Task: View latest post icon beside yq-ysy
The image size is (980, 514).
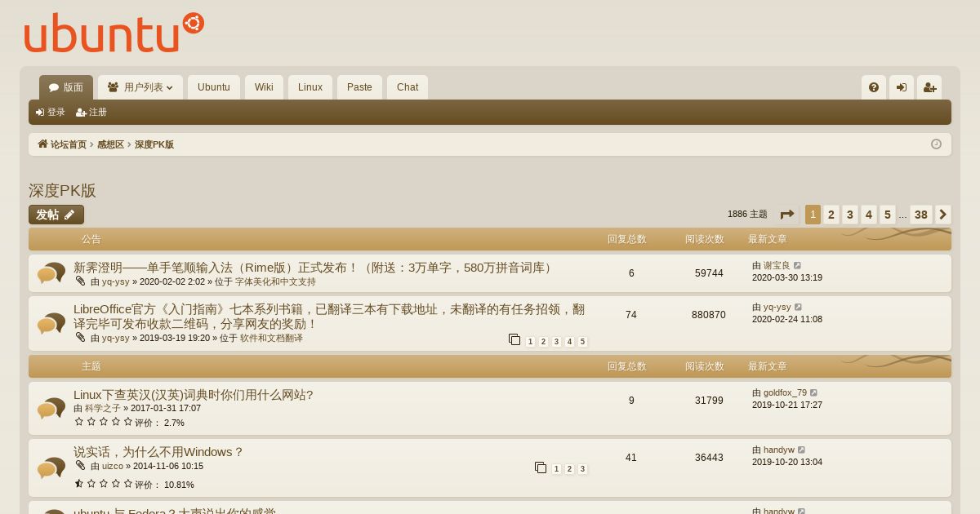Action: (799, 308)
